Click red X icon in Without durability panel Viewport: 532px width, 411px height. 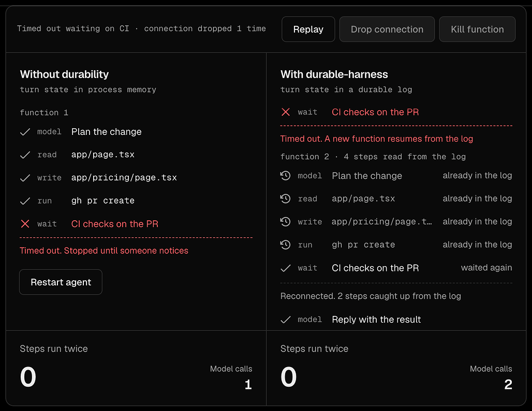click(25, 224)
